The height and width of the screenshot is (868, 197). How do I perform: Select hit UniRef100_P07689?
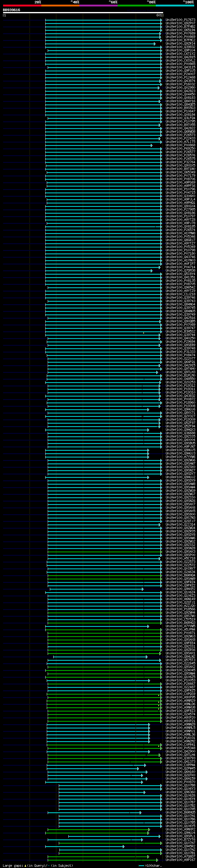pyautogui.click(x=180, y=33)
